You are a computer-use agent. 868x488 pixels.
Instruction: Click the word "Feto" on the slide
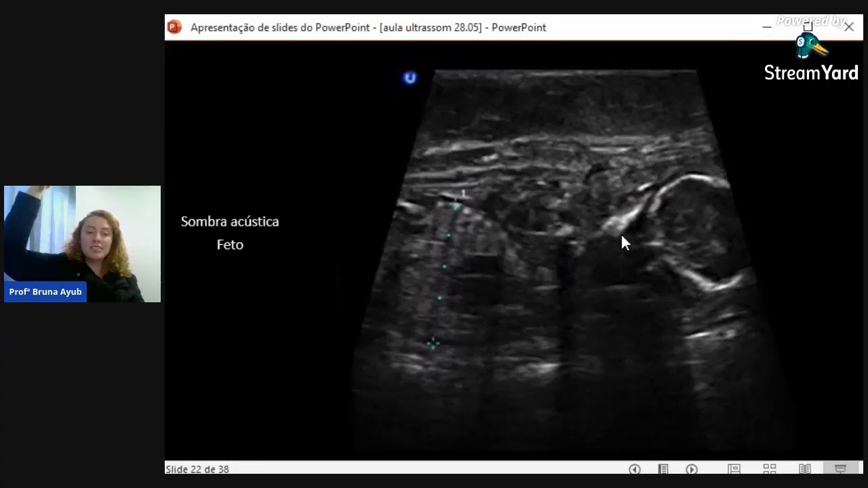(230, 245)
